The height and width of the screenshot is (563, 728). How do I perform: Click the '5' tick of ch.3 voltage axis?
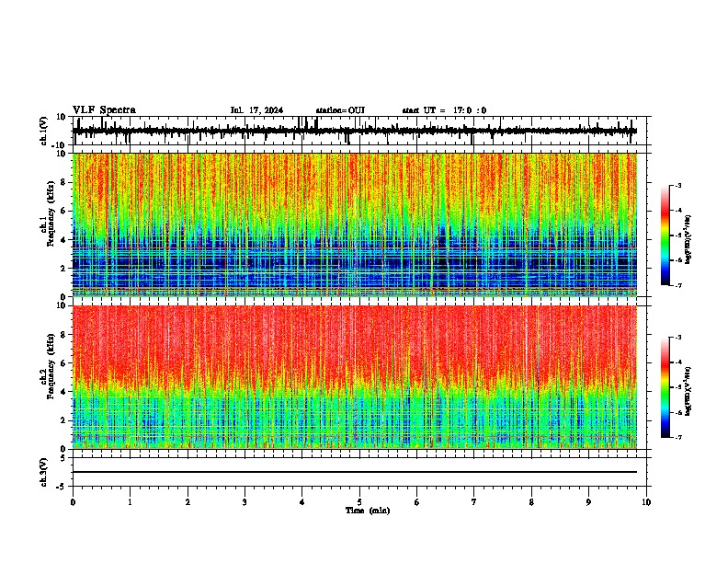point(63,458)
